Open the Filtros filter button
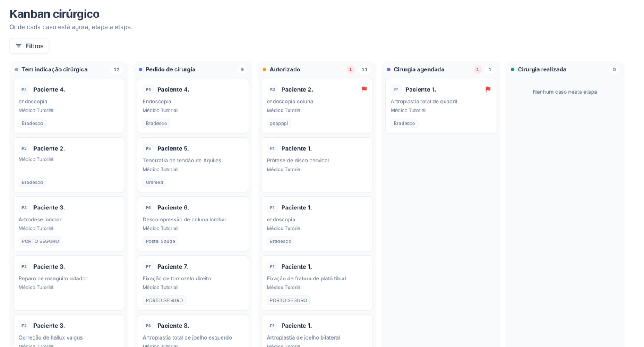This screenshot has width=644, height=347. pyautogui.click(x=29, y=46)
